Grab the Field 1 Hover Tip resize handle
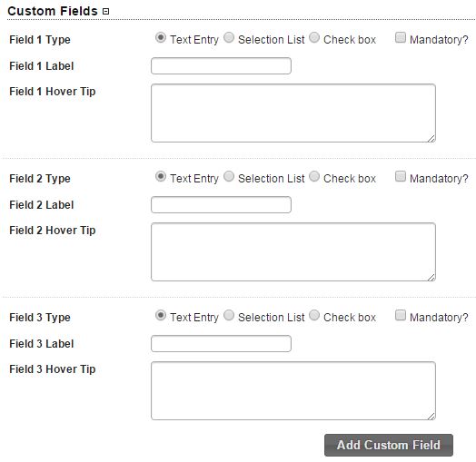 click(x=431, y=138)
